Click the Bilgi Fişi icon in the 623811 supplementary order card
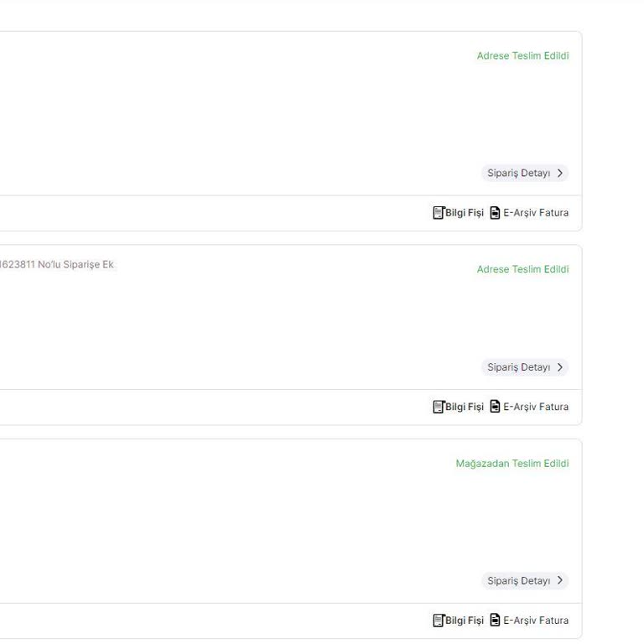 click(x=438, y=407)
